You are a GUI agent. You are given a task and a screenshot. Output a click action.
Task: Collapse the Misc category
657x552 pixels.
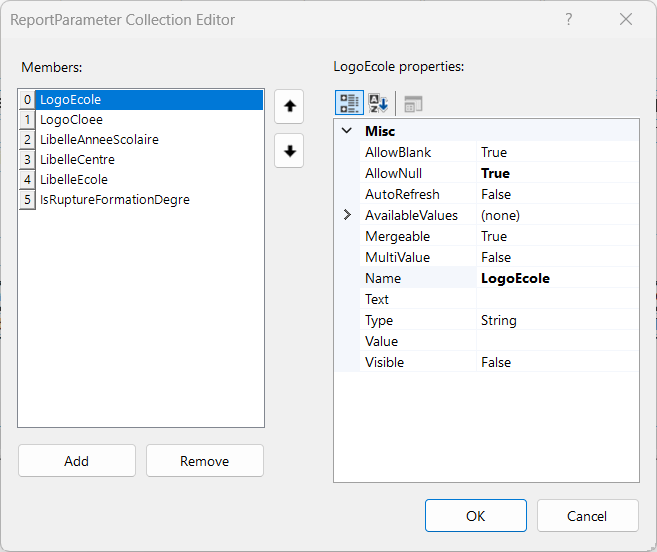347,131
